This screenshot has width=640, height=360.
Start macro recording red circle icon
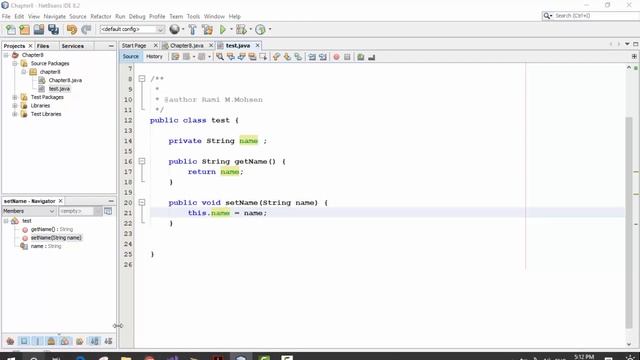tap(336, 57)
